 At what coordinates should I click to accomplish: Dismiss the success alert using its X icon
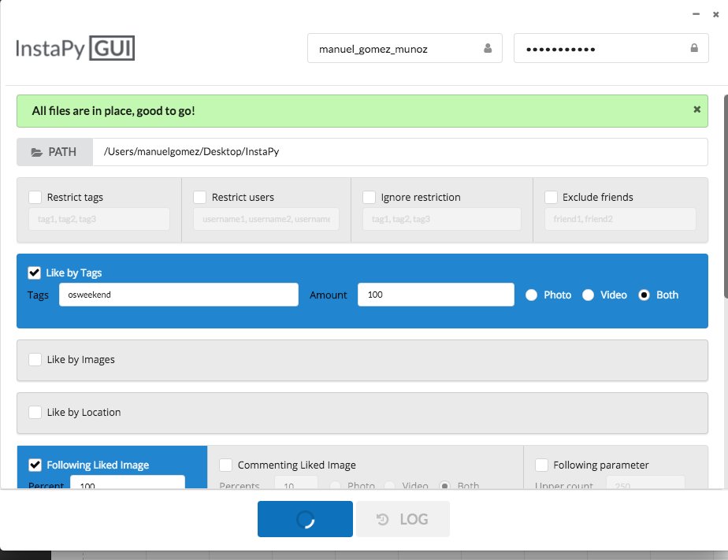click(x=696, y=110)
